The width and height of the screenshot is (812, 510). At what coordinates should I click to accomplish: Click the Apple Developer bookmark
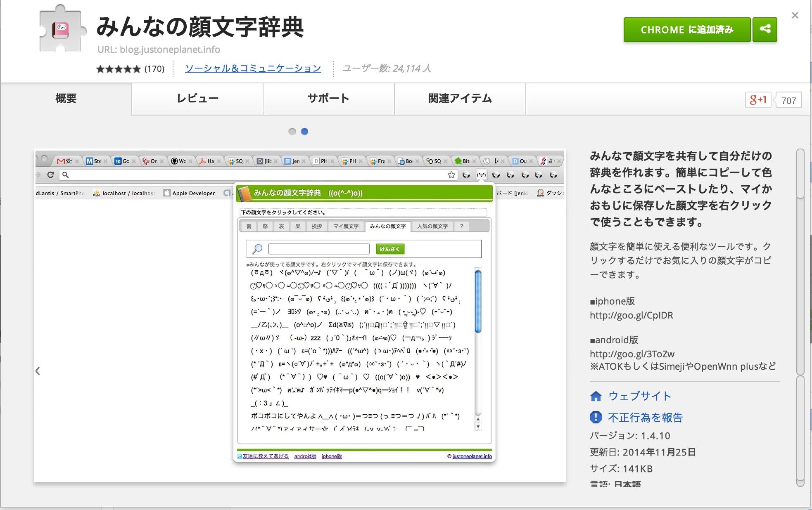click(189, 193)
